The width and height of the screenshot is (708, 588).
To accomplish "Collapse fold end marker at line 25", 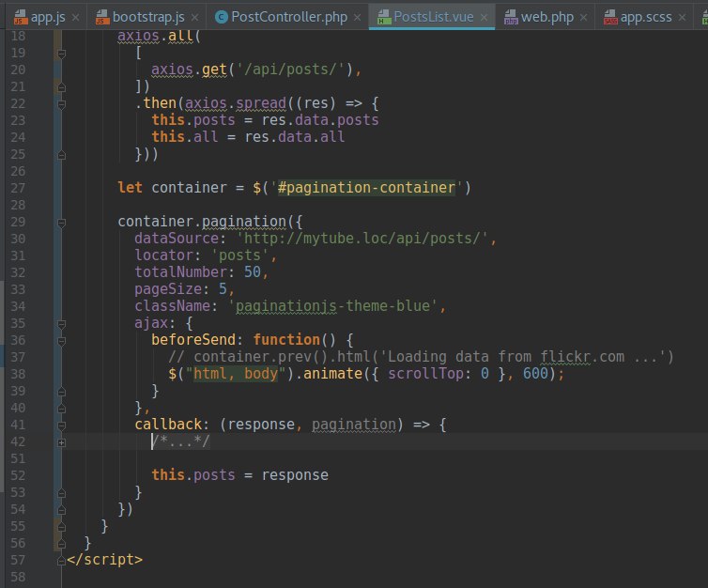I will (62, 155).
